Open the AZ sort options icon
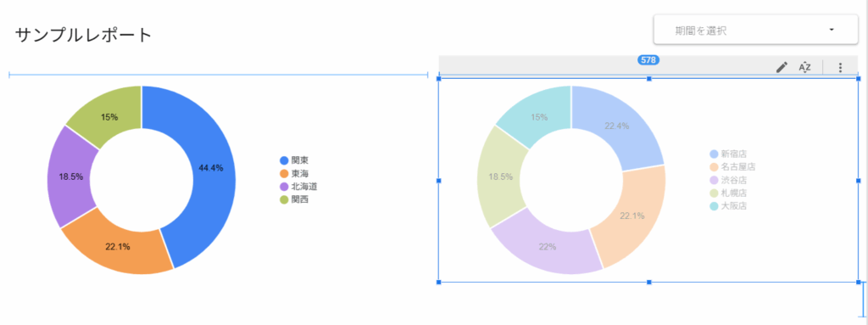868x325 pixels. [804, 67]
